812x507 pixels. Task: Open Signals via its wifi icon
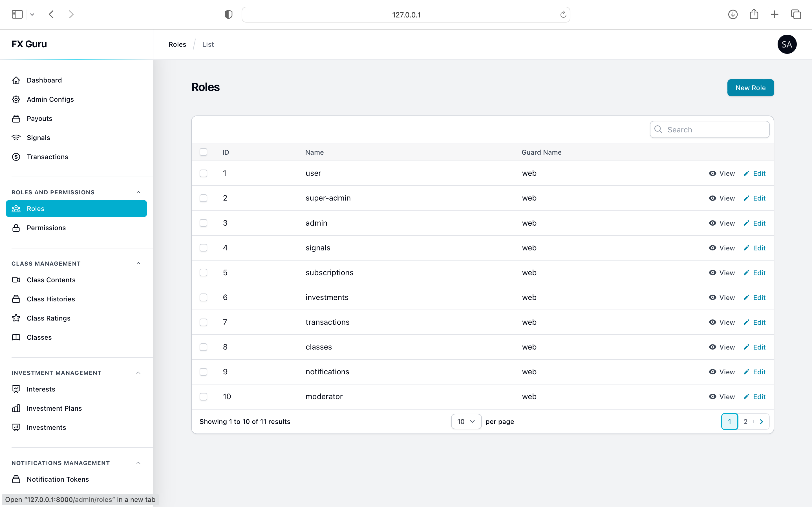(16, 138)
